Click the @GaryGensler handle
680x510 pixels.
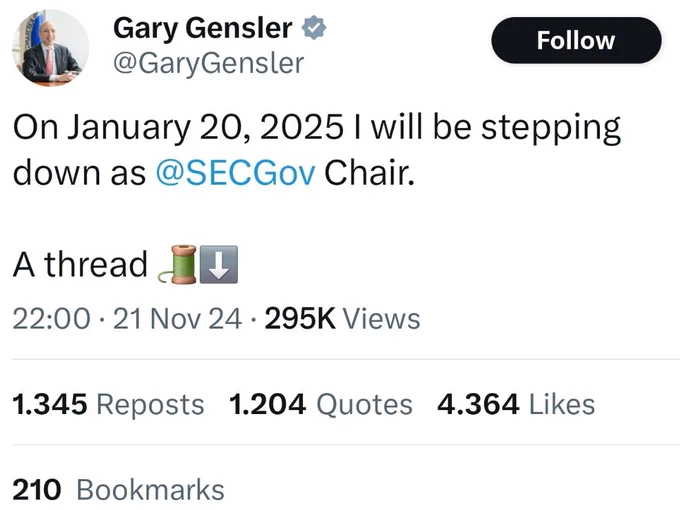pyautogui.click(x=208, y=64)
